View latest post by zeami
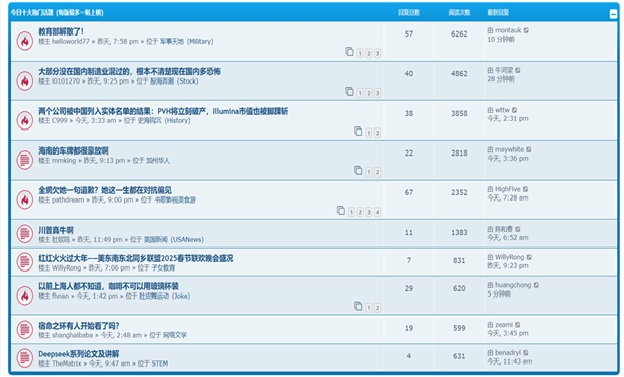 click(x=518, y=325)
